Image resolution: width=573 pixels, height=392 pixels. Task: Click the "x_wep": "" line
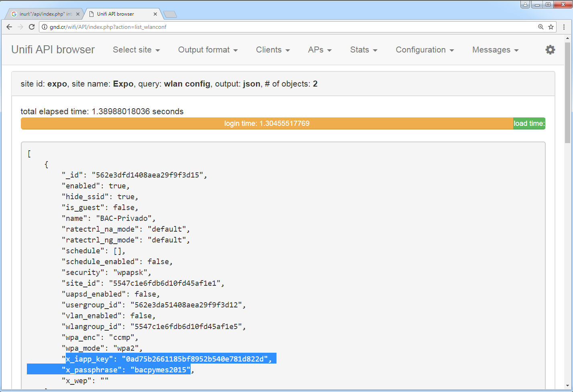85,381
